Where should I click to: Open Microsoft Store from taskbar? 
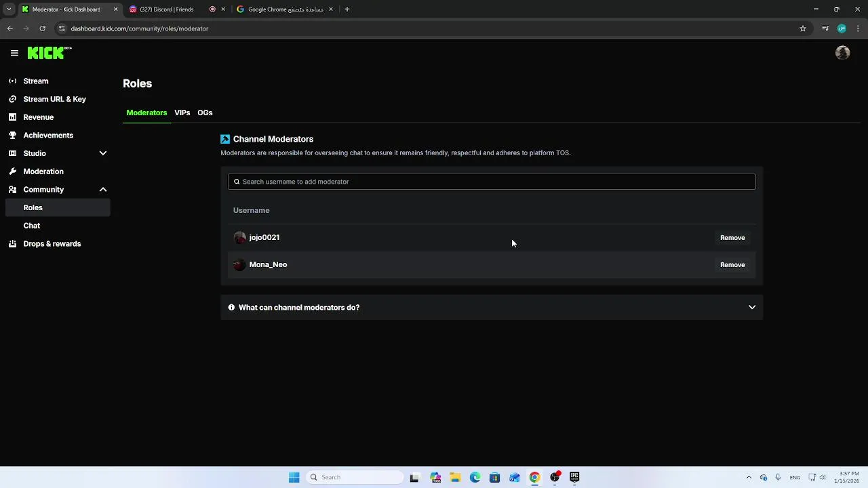click(494, 477)
